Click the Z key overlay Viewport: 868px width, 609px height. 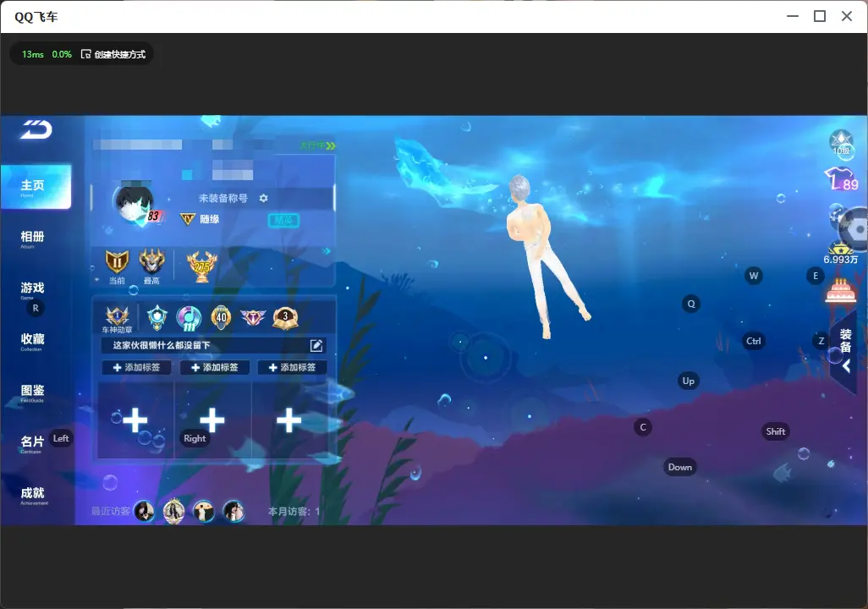point(821,341)
